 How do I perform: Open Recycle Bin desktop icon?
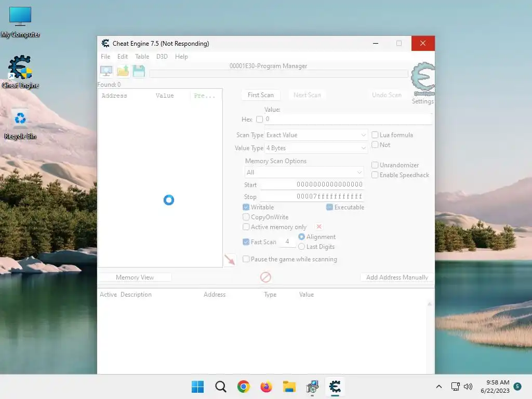(x=20, y=124)
